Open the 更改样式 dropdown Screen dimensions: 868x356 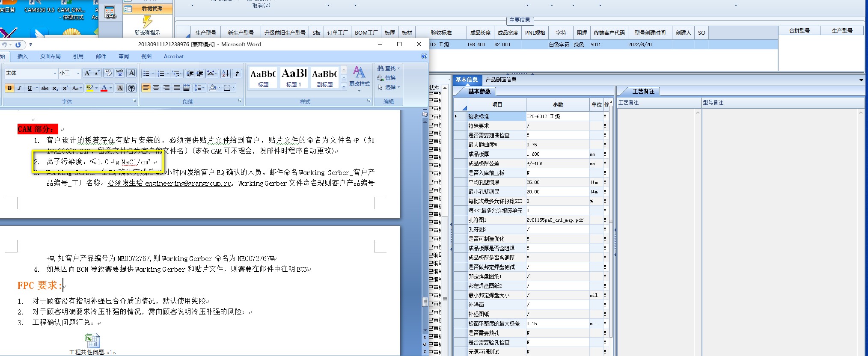[x=360, y=78]
